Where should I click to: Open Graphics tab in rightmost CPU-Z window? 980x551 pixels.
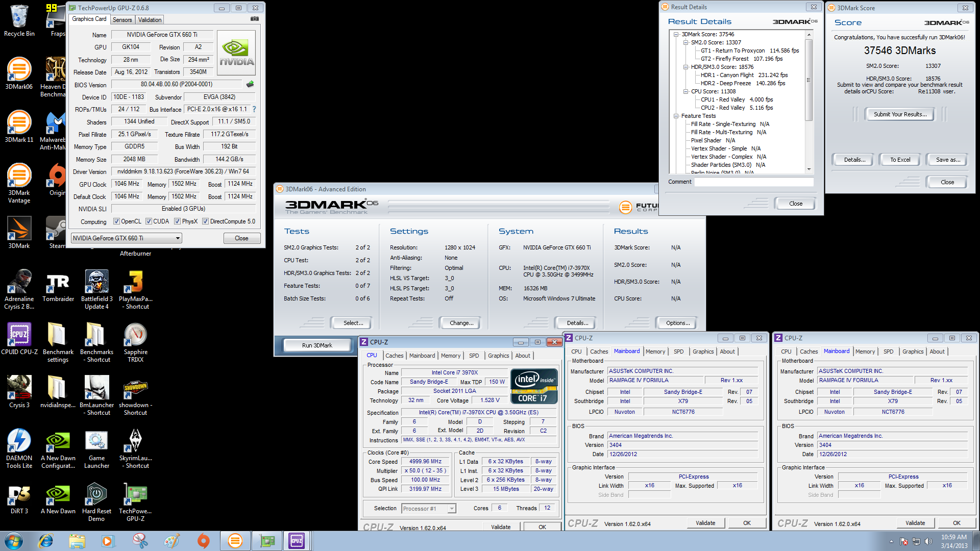[x=913, y=352]
